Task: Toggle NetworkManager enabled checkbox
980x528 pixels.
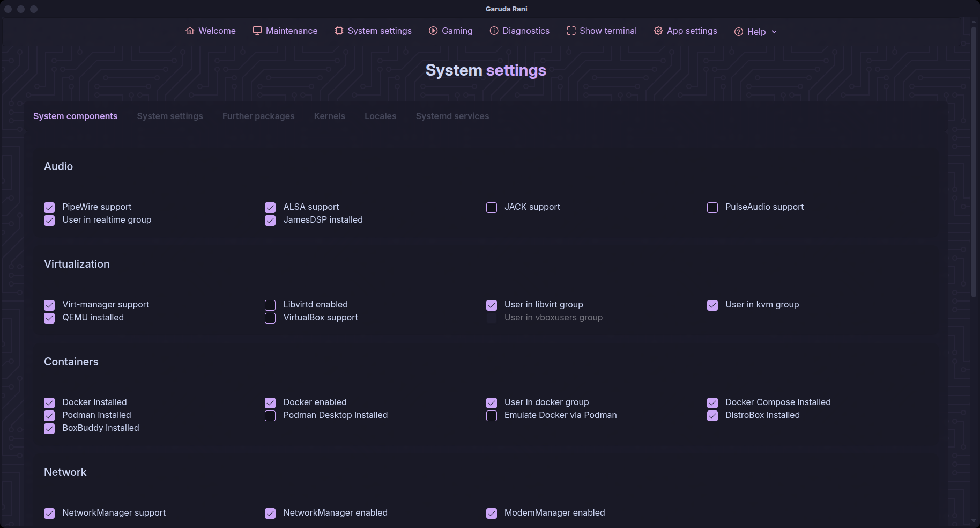Action: point(270,514)
